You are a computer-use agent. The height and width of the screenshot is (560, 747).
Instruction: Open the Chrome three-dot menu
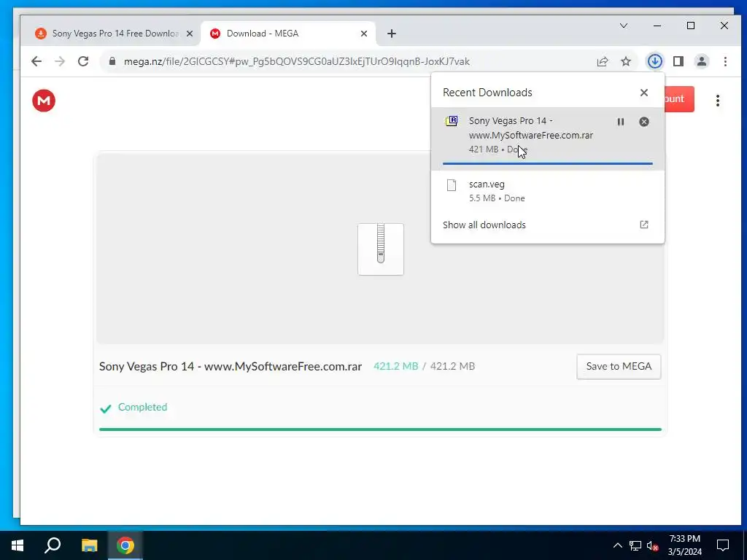(x=725, y=61)
